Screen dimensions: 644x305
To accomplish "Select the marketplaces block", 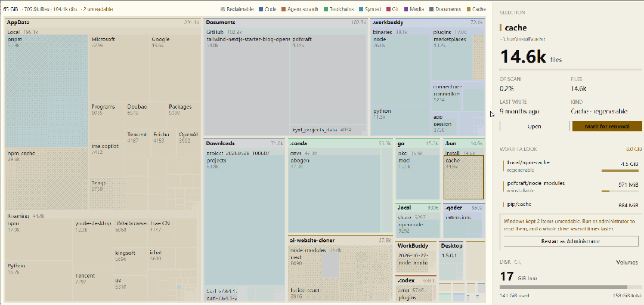I will pos(452,57).
